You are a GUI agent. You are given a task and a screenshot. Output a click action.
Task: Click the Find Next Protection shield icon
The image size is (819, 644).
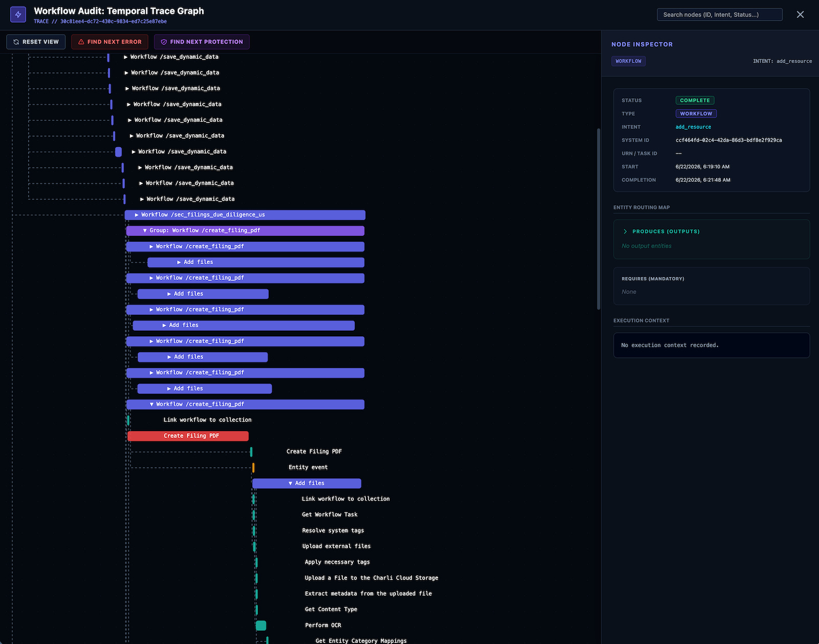pos(164,42)
